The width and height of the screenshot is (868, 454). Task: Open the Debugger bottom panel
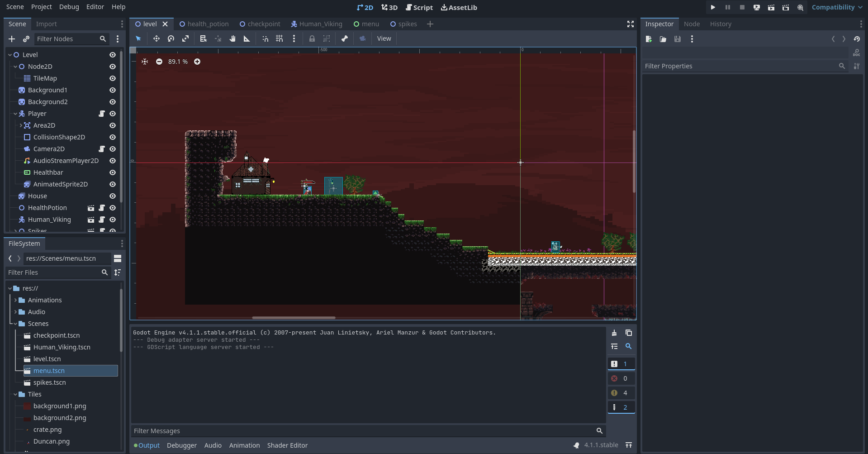pyautogui.click(x=182, y=445)
